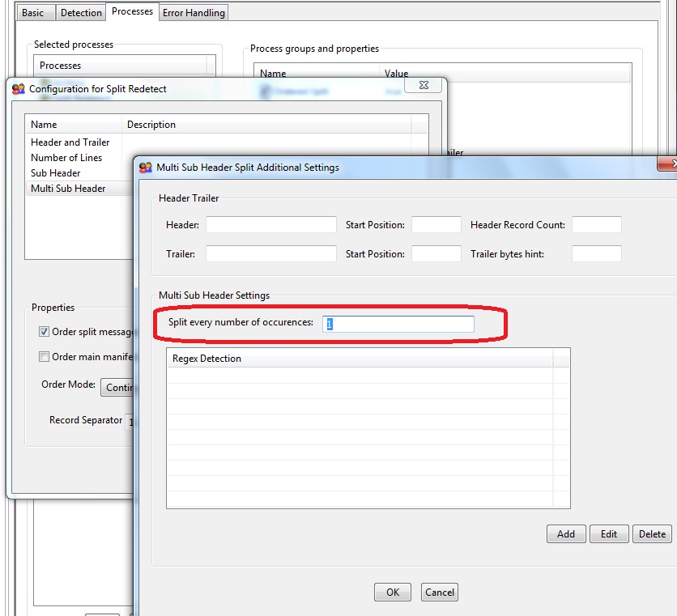Toggle the Order split message checkbox

point(45,332)
